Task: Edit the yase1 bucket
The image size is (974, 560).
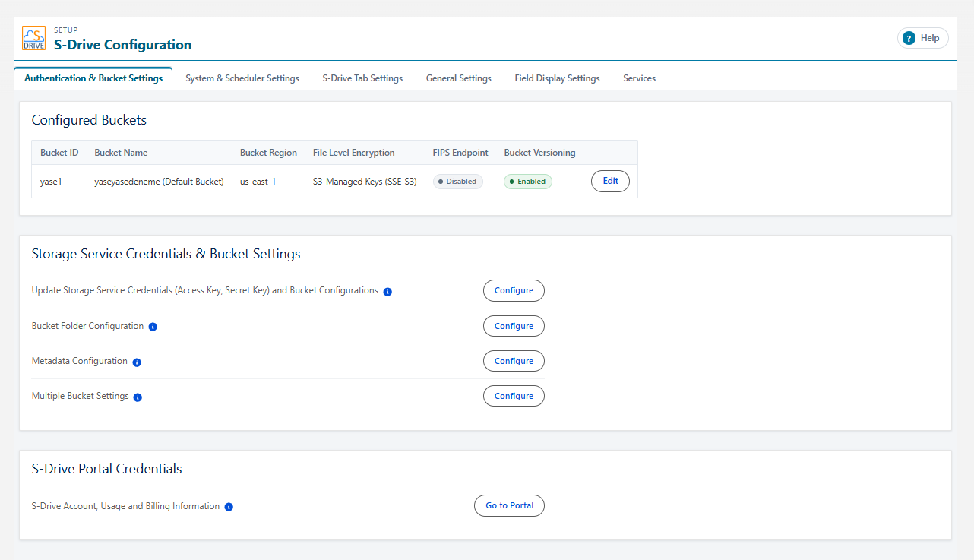Action: point(610,182)
